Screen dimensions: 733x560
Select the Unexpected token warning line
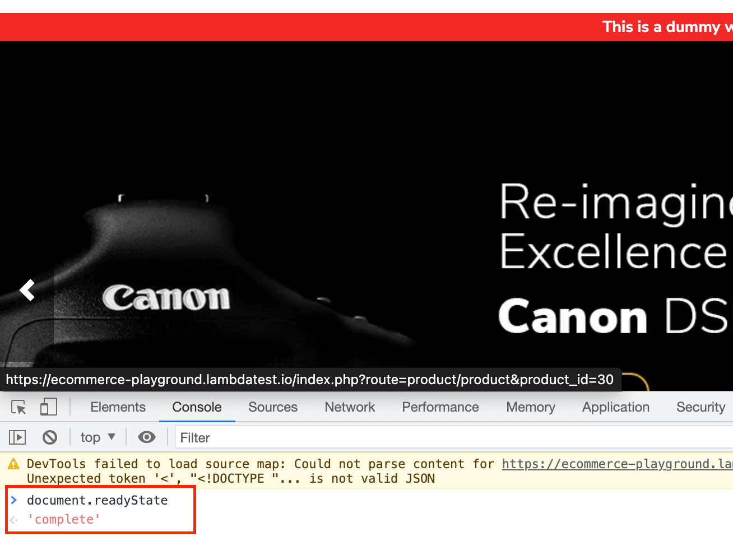click(231, 478)
